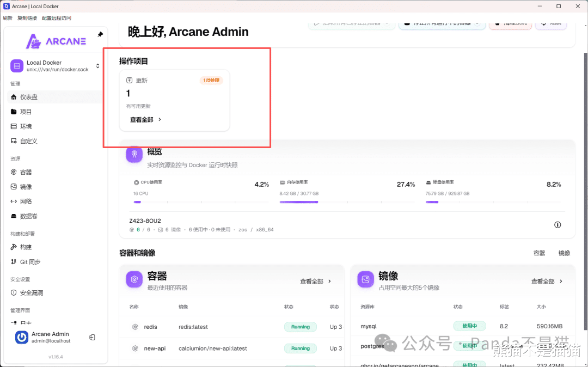This screenshot has width=588, height=367.
Task: Click the 硬盘使用率 progress bar
Action: tap(493, 202)
